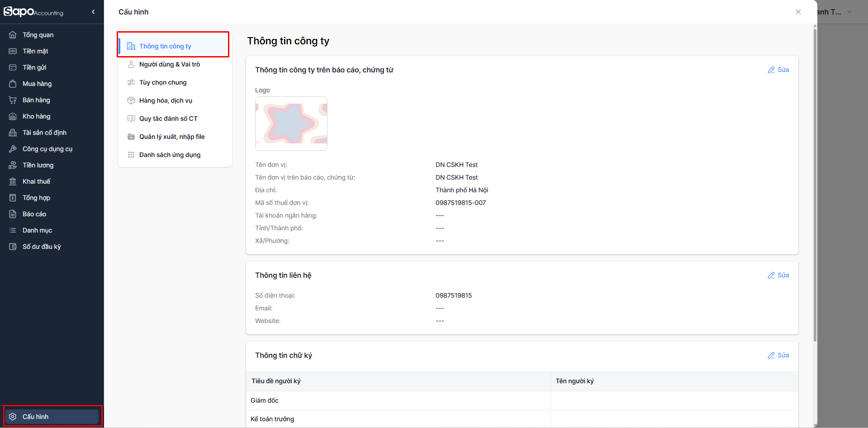Screen dimensions: 868x428
Task: Click the Kho hàng warehouse icon
Action: [13, 116]
